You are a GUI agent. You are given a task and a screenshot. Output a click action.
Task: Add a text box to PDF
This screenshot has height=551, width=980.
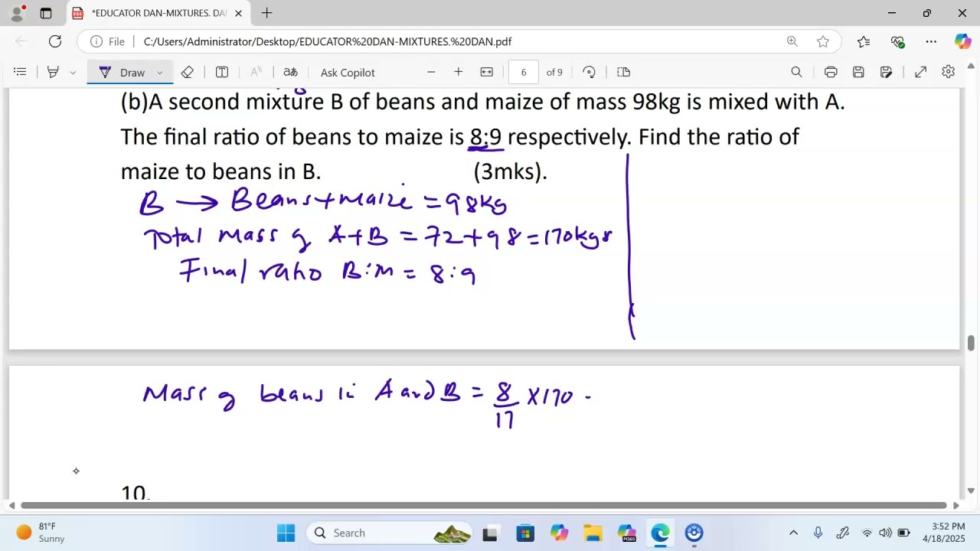click(222, 72)
